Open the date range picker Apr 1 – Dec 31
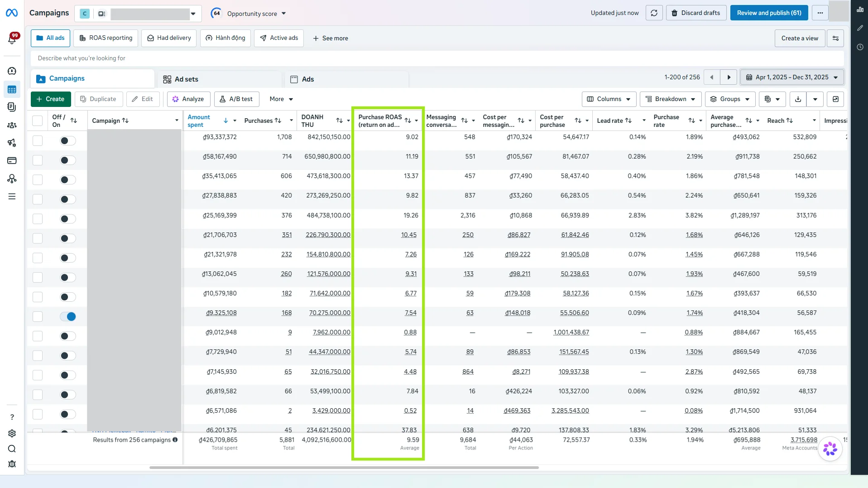 pos(792,77)
